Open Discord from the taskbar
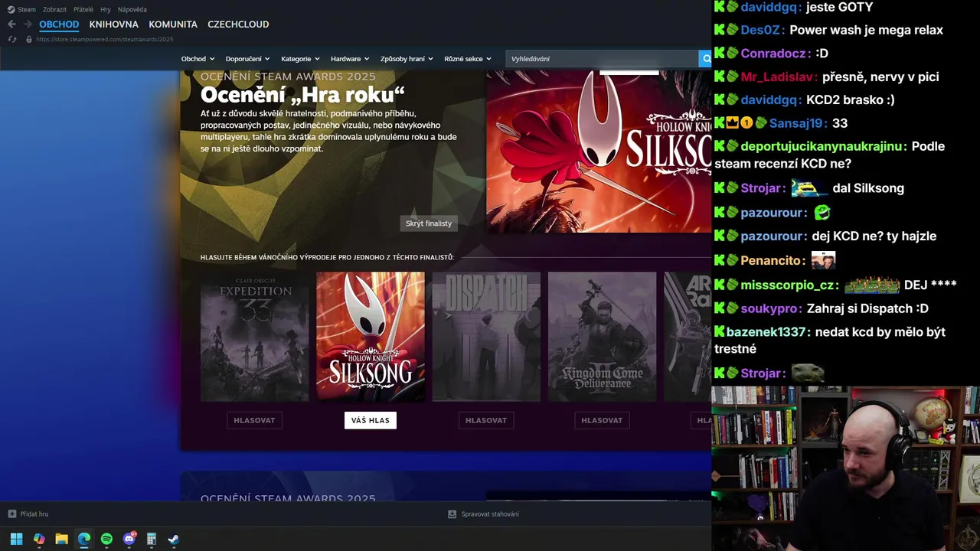980x551 pixels. [129, 539]
